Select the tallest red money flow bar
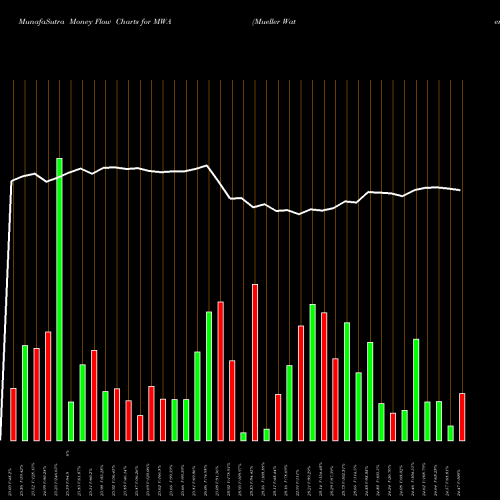 point(255,363)
